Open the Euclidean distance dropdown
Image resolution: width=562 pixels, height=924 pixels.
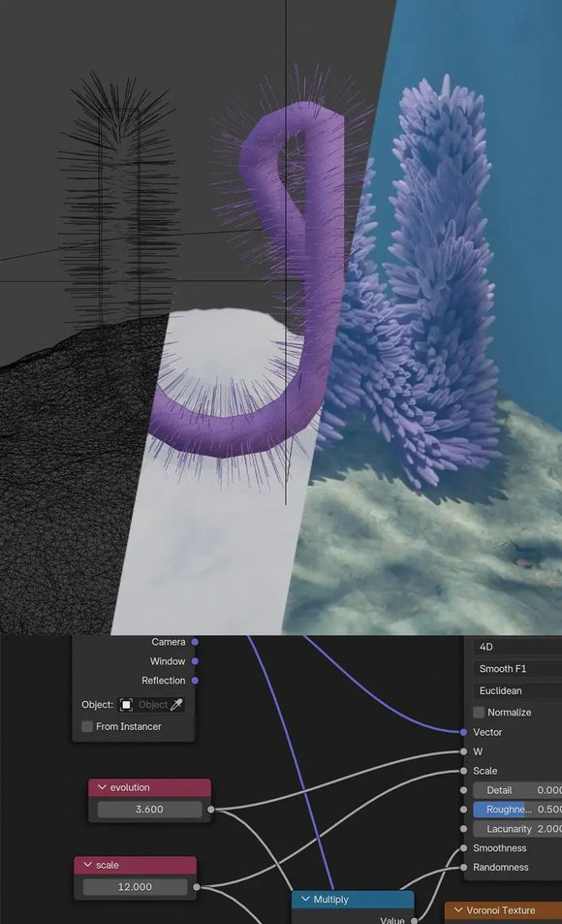coord(517,690)
